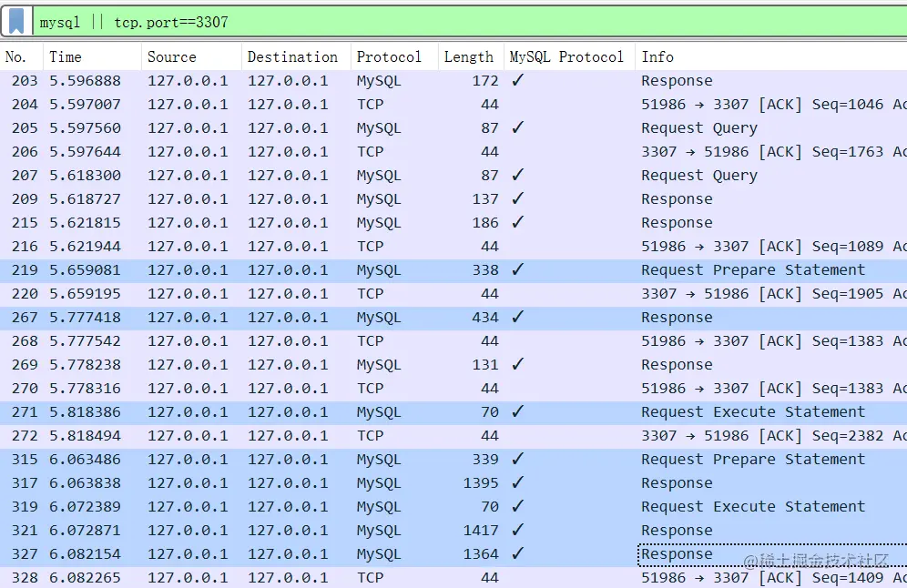Select packet 203 Response row
907x588 pixels.
click(453, 80)
